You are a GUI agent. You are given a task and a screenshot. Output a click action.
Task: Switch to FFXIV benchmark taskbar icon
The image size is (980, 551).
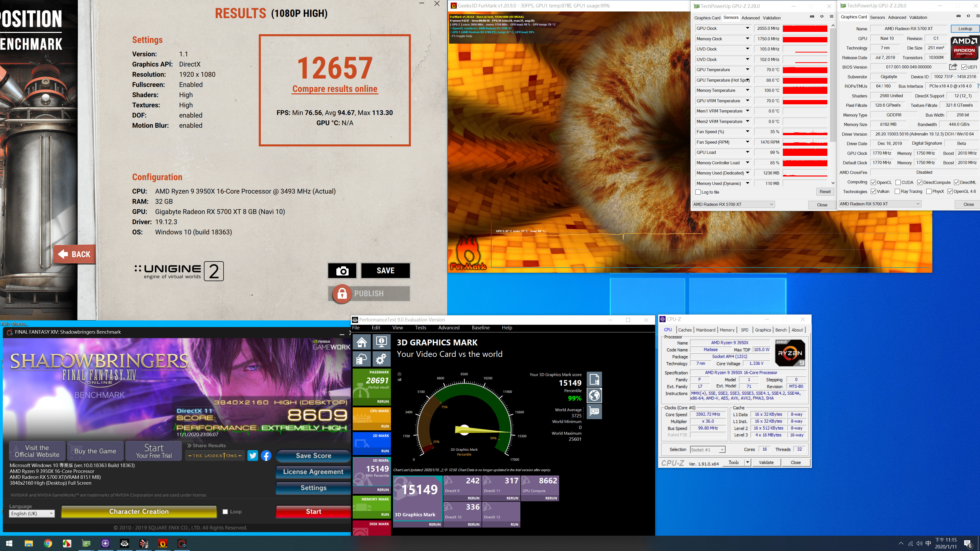[x=182, y=543]
